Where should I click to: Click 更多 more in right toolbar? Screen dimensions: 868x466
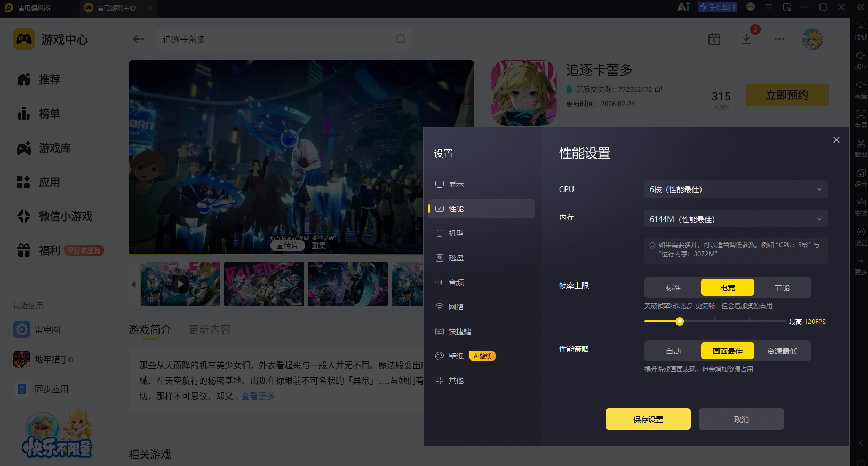(x=861, y=266)
